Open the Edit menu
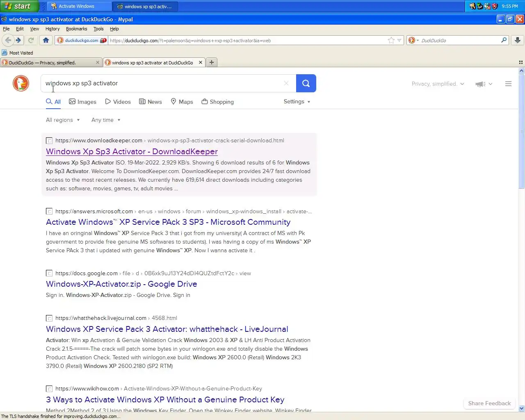 (x=20, y=29)
